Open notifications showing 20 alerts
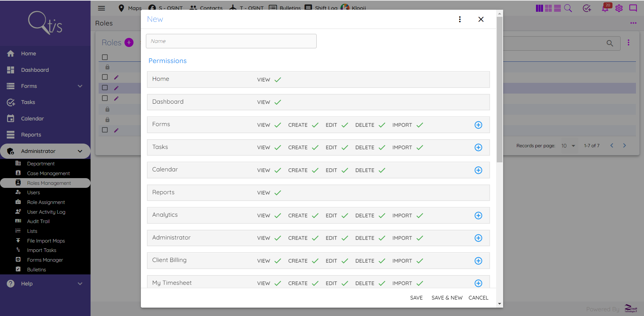 tap(605, 8)
